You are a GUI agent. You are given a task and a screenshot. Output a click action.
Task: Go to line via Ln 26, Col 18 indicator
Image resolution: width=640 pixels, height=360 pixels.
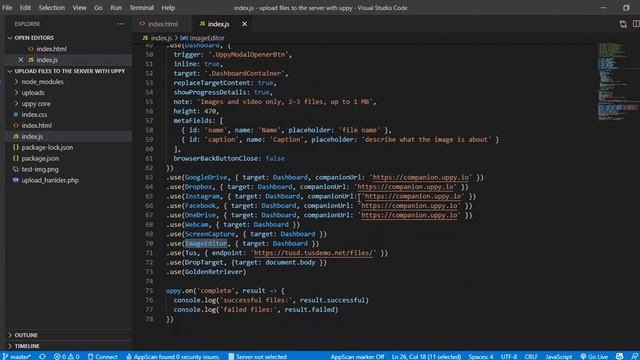426,356
